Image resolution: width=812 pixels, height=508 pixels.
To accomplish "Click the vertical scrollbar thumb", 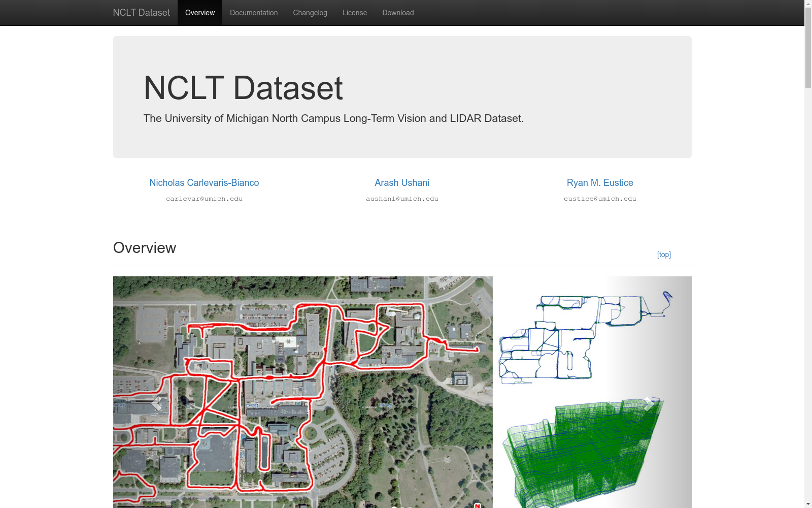I will coord(808,48).
